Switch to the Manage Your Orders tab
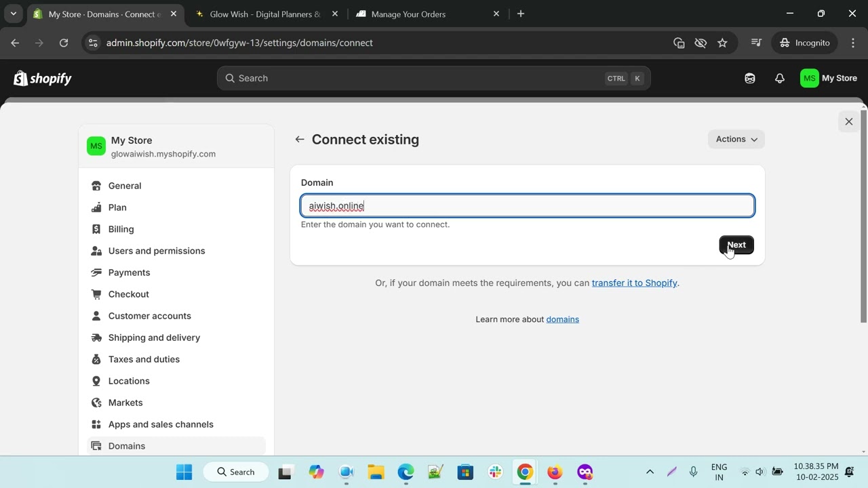This screenshot has height=488, width=868. (427, 14)
